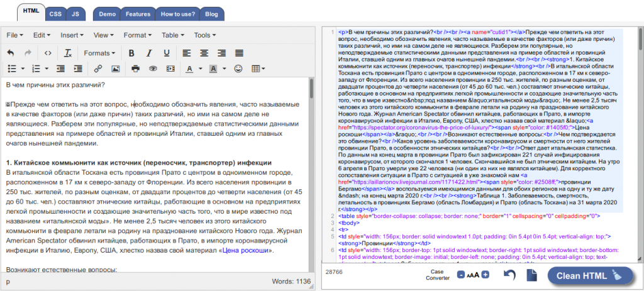The width and height of the screenshot is (644, 291).
Task: Toggle underline formatting
Action: (x=166, y=53)
